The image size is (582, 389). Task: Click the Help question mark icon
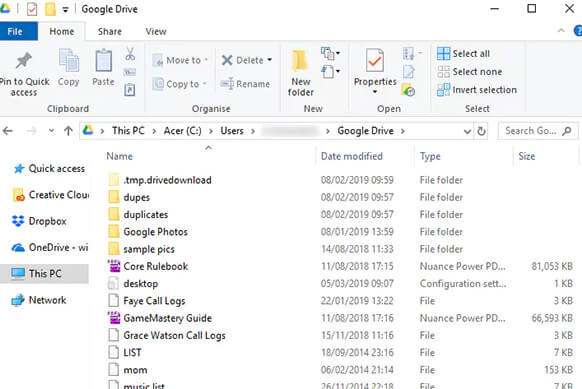578,31
